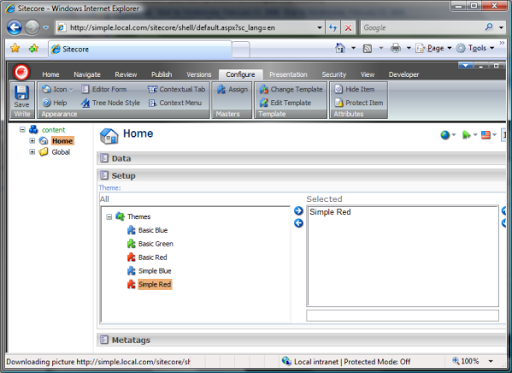Toggle the Setup section header
The width and height of the screenshot is (512, 373).
click(x=301, y=176)
